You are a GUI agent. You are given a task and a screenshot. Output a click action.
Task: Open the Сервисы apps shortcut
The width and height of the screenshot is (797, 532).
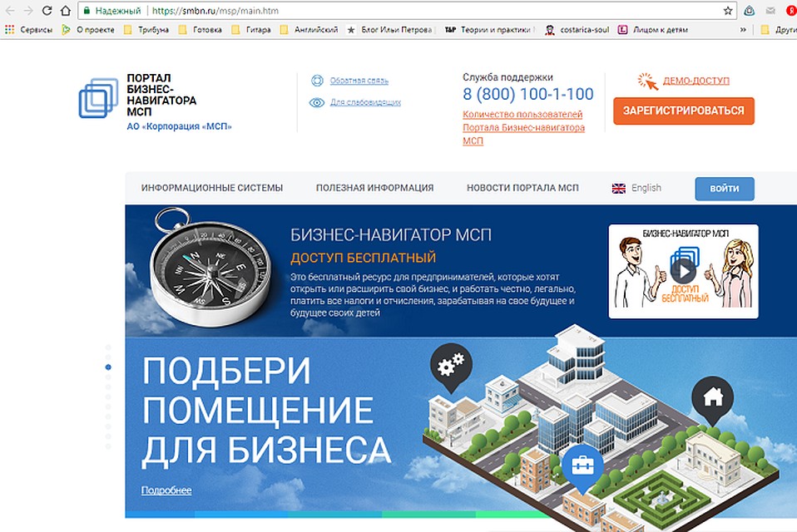[x=29, y=30]
